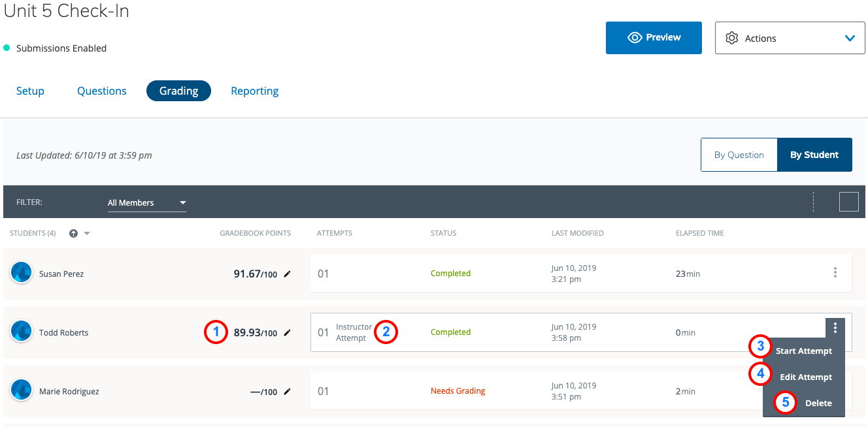Sort students using the up arrow icon
This screenshot has height=427, width=868.
(x=73, y=234)
